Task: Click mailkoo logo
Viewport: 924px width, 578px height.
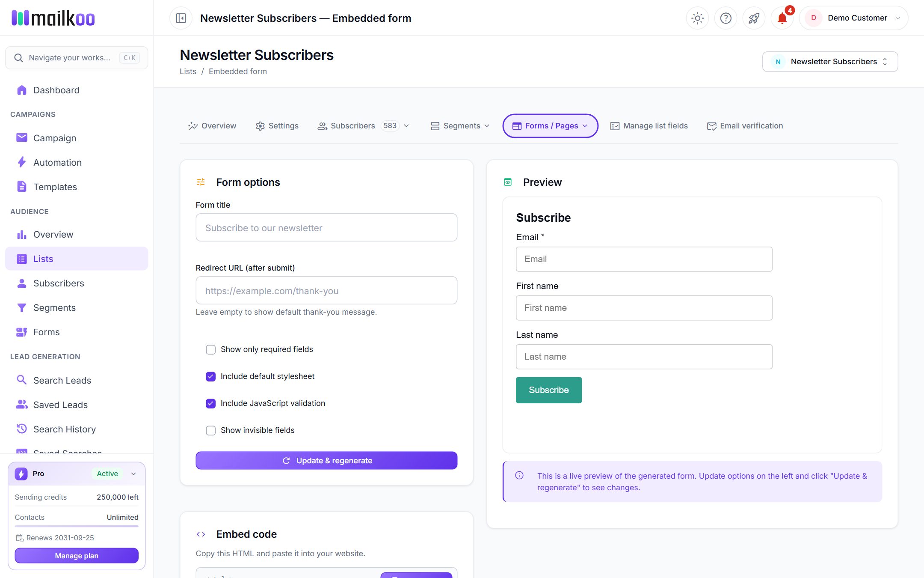Action: (x=53, y=18)
